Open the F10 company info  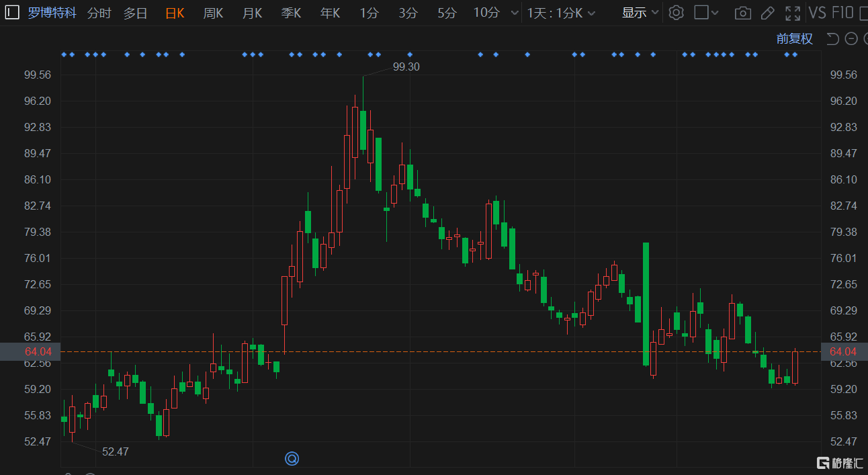tap(842, 13)
